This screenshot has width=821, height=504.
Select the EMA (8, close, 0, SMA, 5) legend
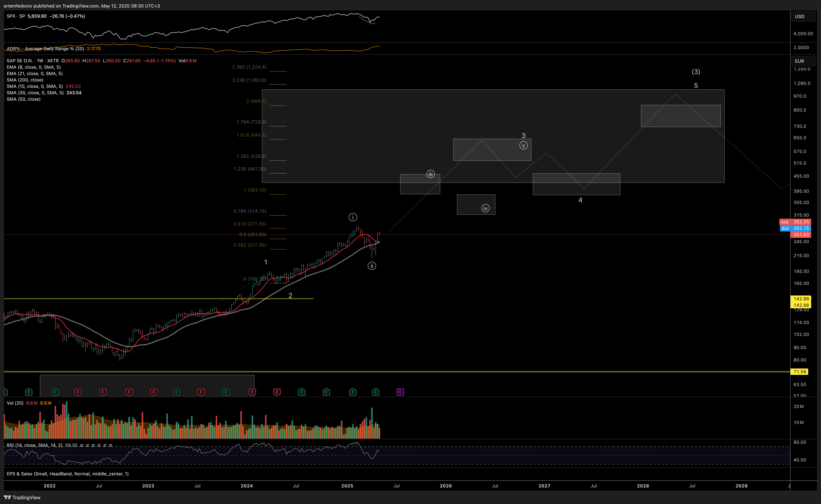[34, 67]
